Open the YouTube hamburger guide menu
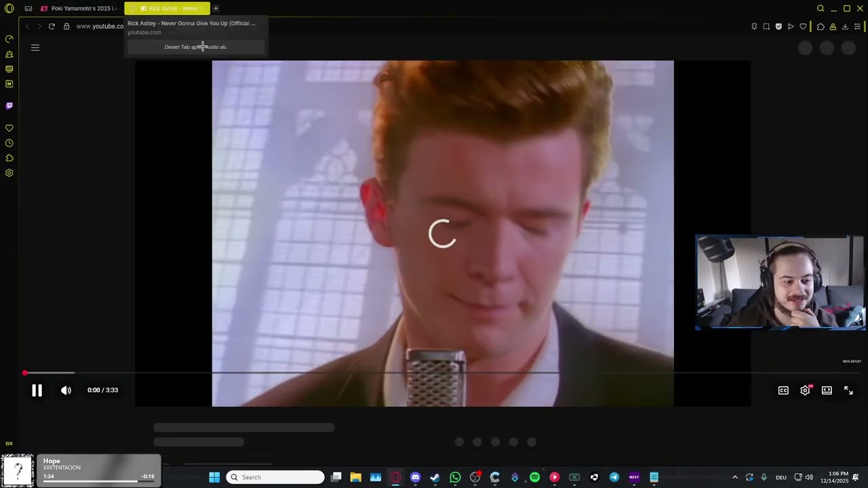 35,47
